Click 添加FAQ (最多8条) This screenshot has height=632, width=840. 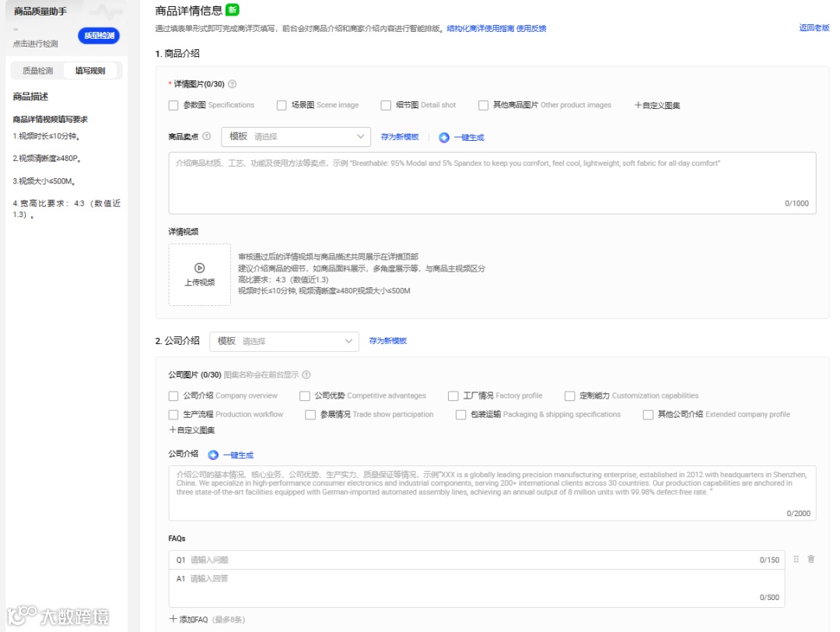pos(208,619)
